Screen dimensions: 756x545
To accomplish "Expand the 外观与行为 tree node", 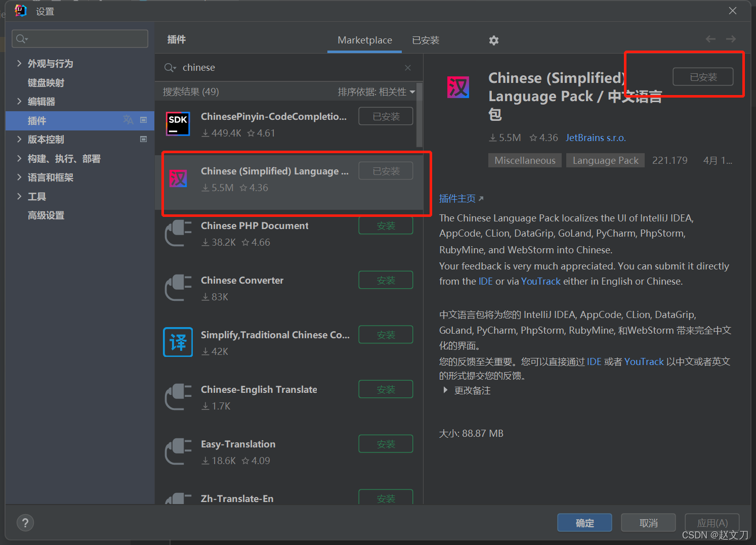I will point(19,63).
